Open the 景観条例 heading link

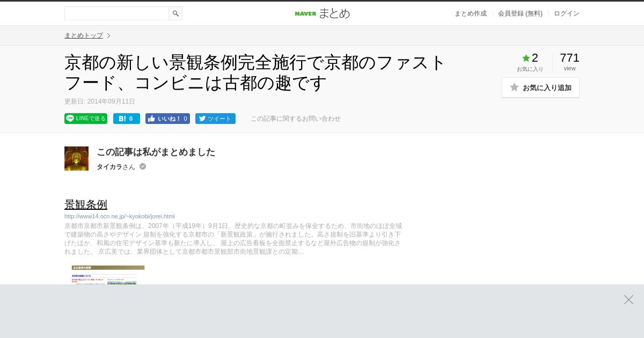86,204
